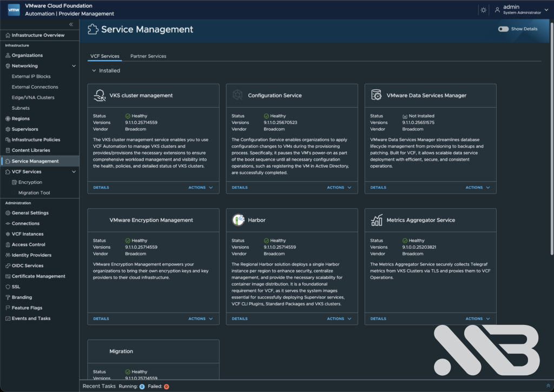Click the VKS cluster management card icon

[100, 95]
